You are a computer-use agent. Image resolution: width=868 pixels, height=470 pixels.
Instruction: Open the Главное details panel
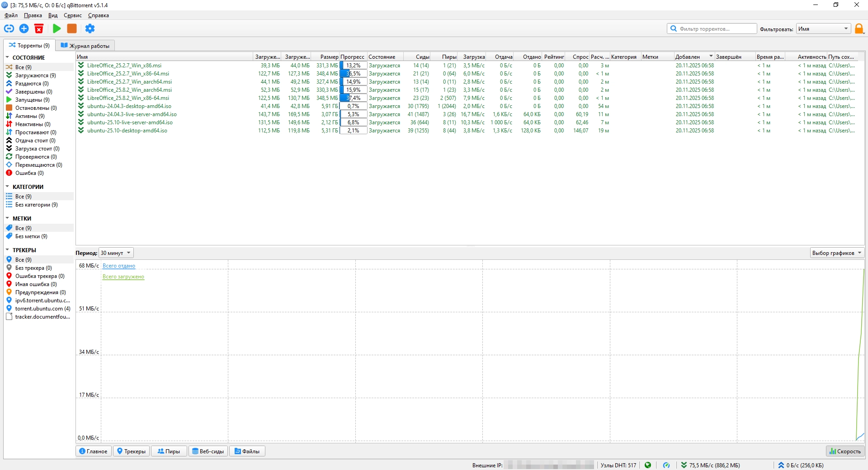[93, 451]
